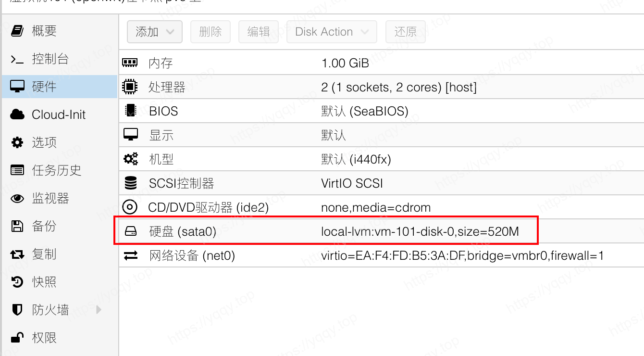Screen dimensions: 644x356
Task: Open the Disk Action dropdown
Action: click(332, 32)
